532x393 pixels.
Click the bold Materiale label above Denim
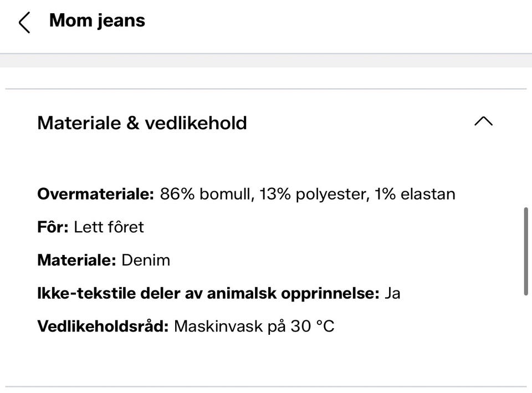76,260
